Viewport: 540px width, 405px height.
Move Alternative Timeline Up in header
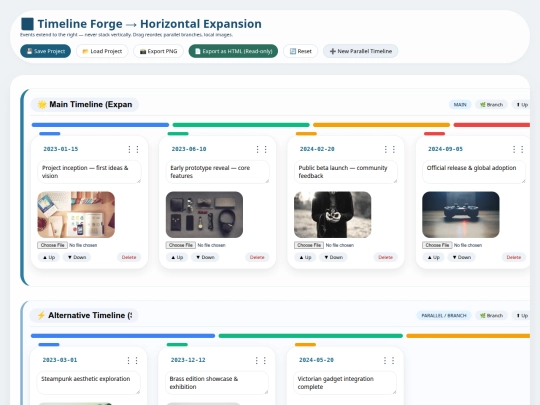521,315
